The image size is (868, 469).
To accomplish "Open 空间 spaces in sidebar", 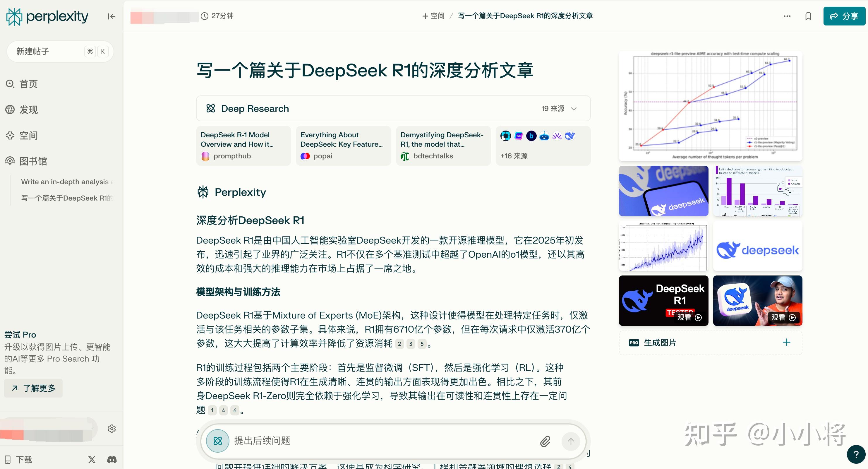I will click(x=22, y=135).
